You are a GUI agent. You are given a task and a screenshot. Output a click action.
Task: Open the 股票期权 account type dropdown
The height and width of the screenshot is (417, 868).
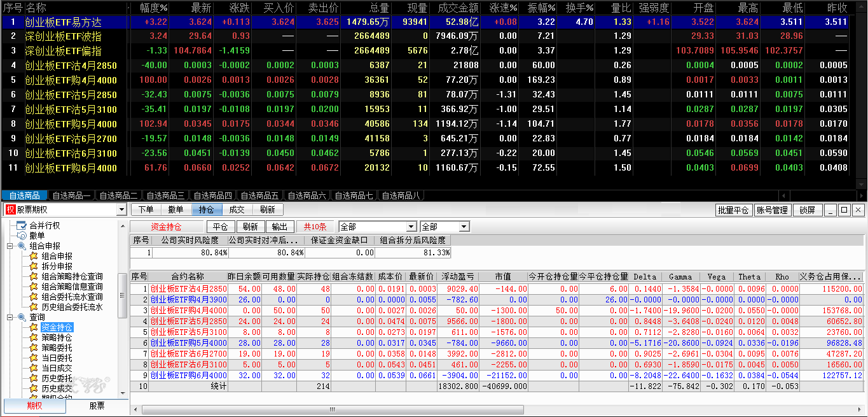coord(121,209)
